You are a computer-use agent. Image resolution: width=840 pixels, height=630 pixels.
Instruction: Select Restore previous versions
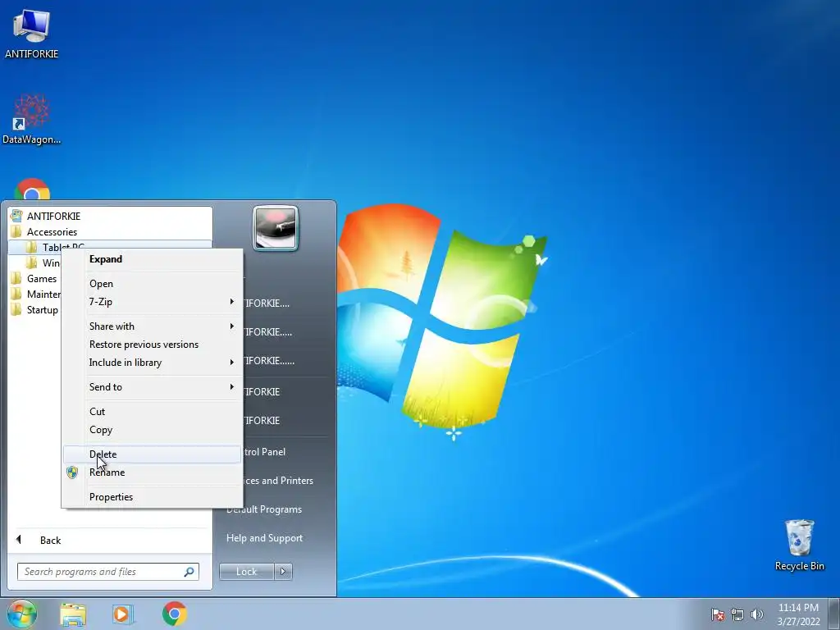coord(152,345)
